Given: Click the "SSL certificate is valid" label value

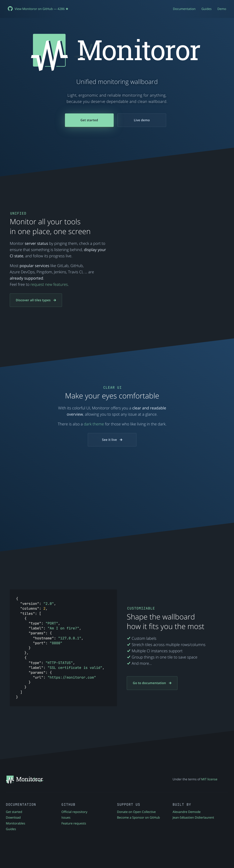Looking at the screenshot, I should pyautogui.click(x=75, y=667).
